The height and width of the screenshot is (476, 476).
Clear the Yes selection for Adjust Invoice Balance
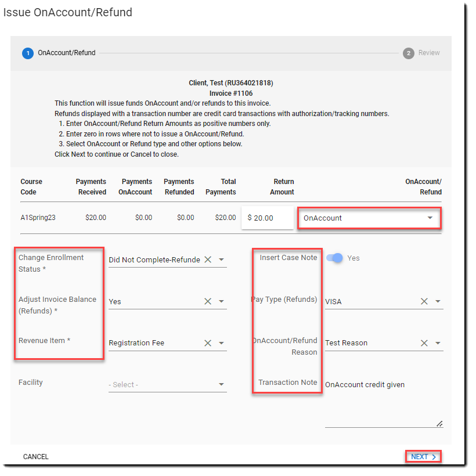tap(208, 301)
